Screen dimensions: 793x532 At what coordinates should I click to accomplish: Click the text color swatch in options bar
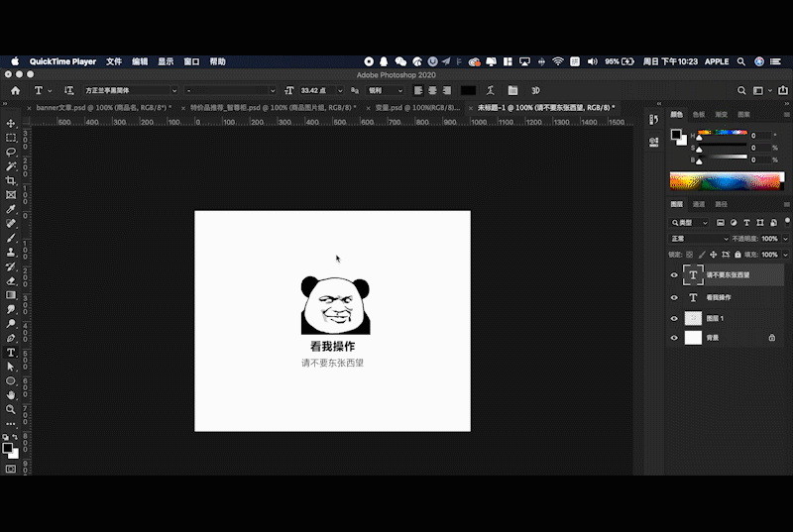pyautogui.click(x=468, y=90)
